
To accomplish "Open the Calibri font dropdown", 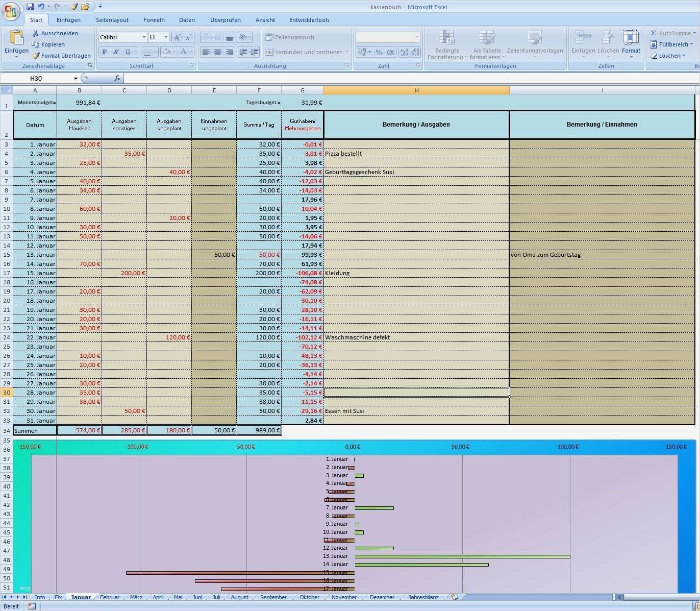I will coord(144,37).
